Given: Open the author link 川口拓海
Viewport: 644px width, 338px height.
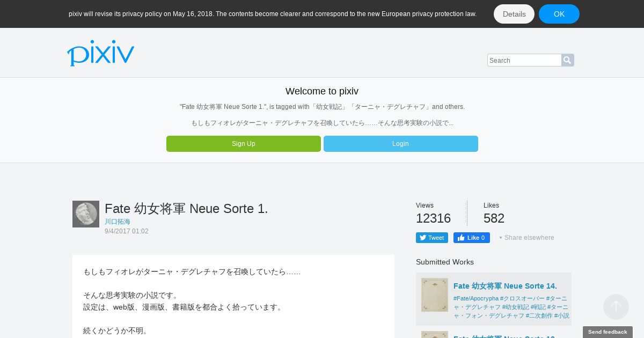Looking at the screenshot, I should click(x=118, y=222).
